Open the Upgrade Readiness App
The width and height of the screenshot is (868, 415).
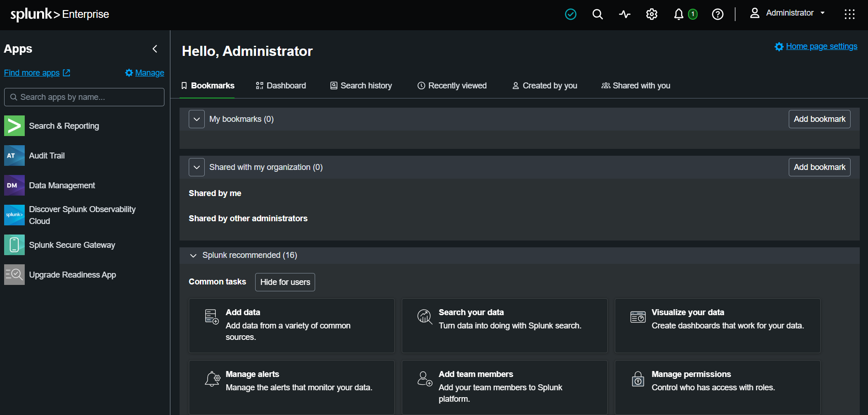coord(72,275)
